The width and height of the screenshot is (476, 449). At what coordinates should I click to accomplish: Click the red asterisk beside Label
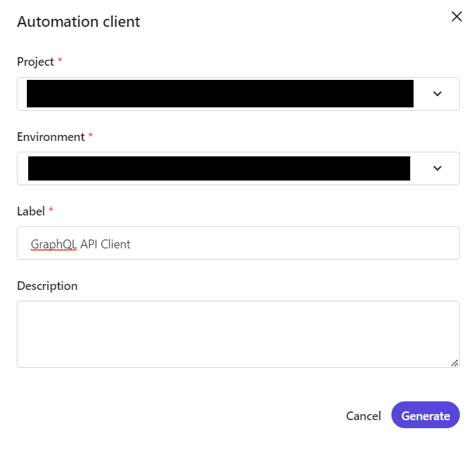pyautogui.click(x=51, y=209)
